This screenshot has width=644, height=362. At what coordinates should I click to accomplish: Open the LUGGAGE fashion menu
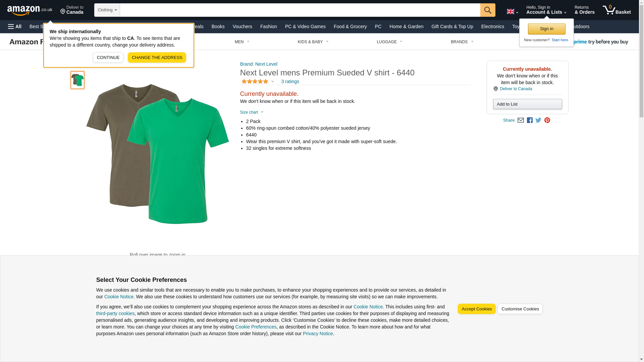tap(389, 42)
